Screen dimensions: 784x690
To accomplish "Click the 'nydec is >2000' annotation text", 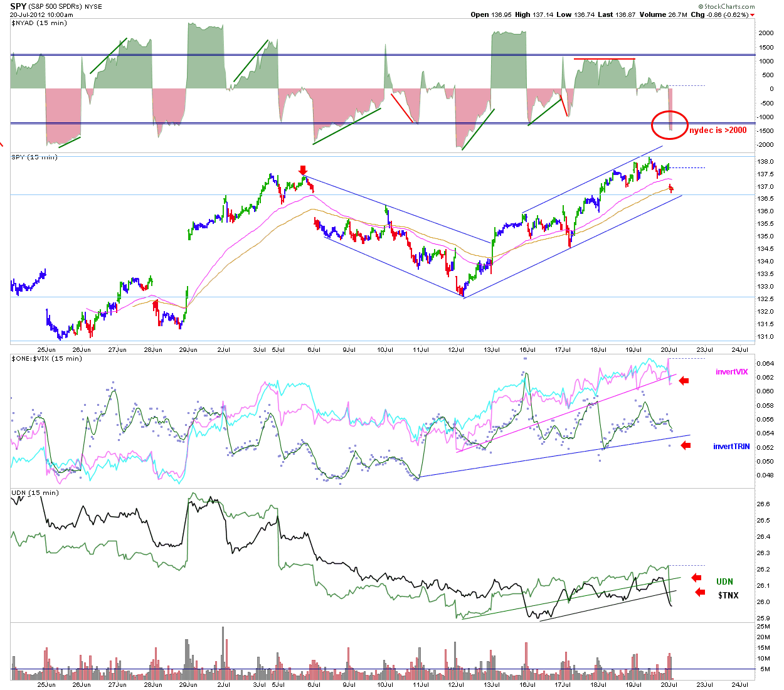I will pyautogui.click(x=718, y=130).
